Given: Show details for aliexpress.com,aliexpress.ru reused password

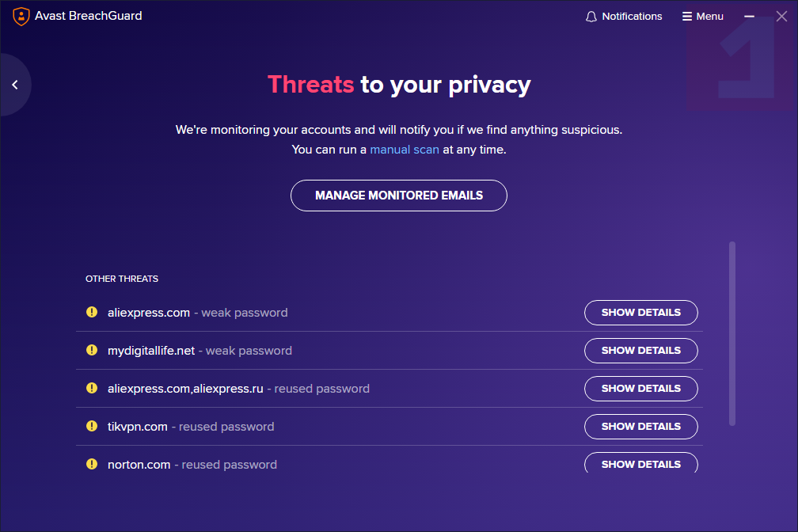Looking at the screenshot, I should tap(640, 389).
